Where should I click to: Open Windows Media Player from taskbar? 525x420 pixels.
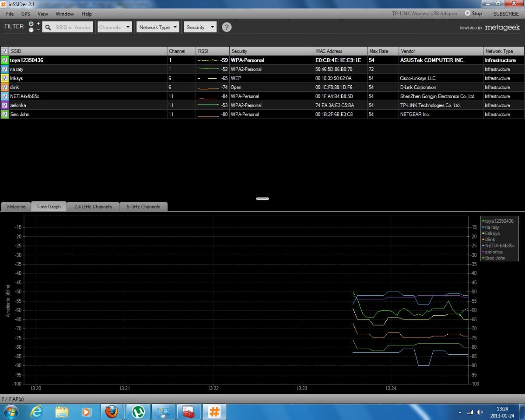coord(87,412)
